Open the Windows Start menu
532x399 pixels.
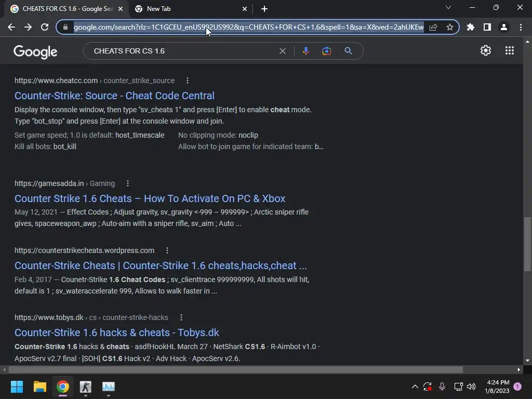(x=17, y=387)
